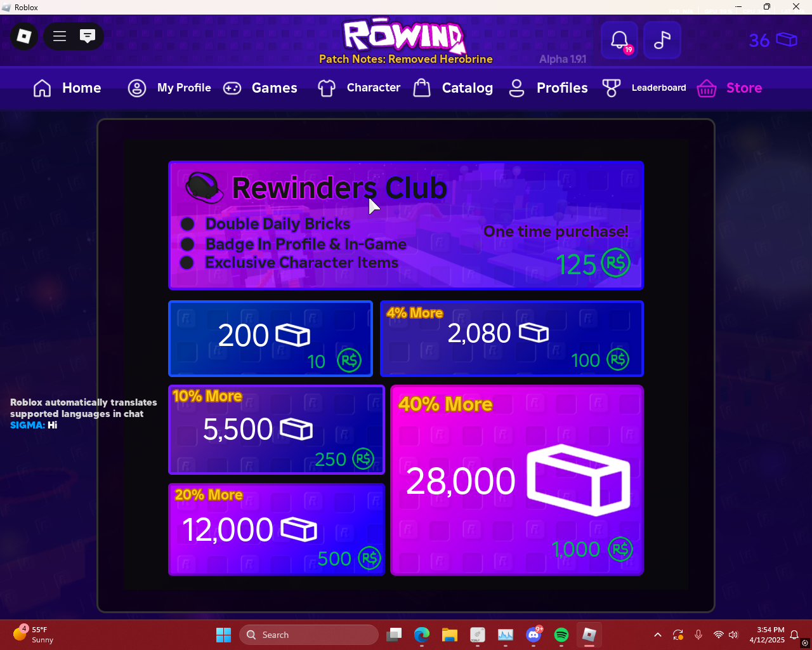Click the Character shirt icon
The height and width of the screenshot is (650, 812).
[327, 88]
